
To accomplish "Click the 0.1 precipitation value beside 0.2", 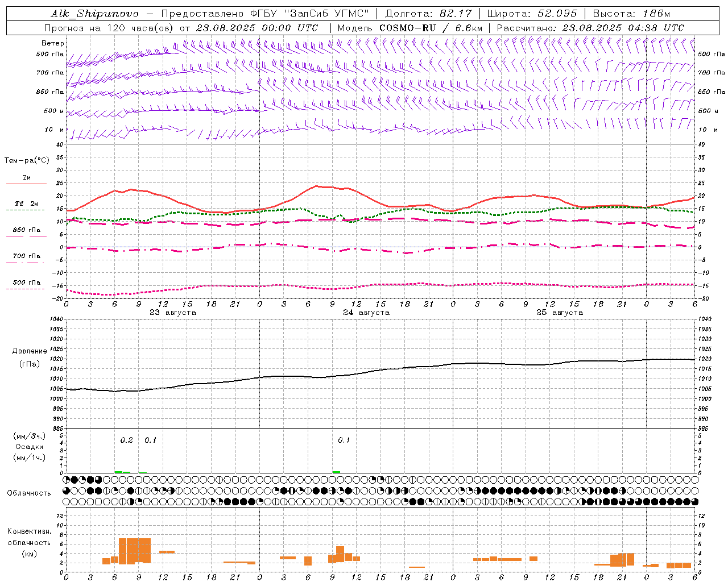I will [150, 440].
